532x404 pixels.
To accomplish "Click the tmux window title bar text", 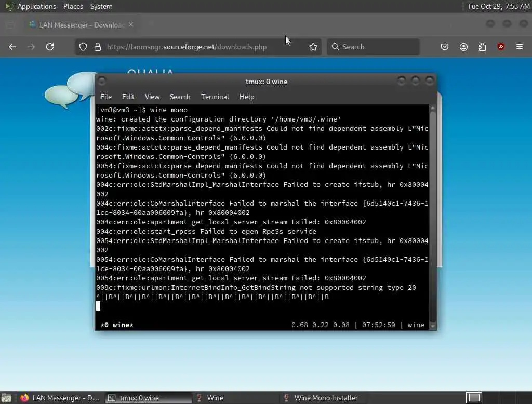I will (x=267, y=82).
